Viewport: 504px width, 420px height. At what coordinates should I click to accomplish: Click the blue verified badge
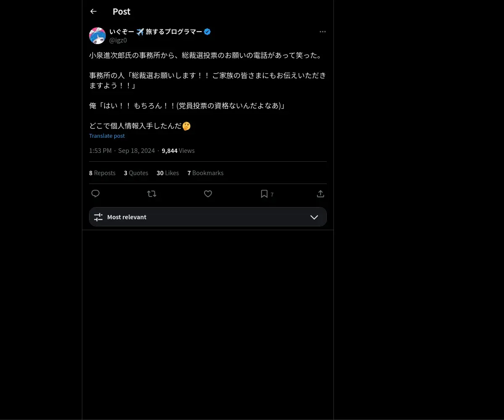pyautogui.click(x=207, y=31)
